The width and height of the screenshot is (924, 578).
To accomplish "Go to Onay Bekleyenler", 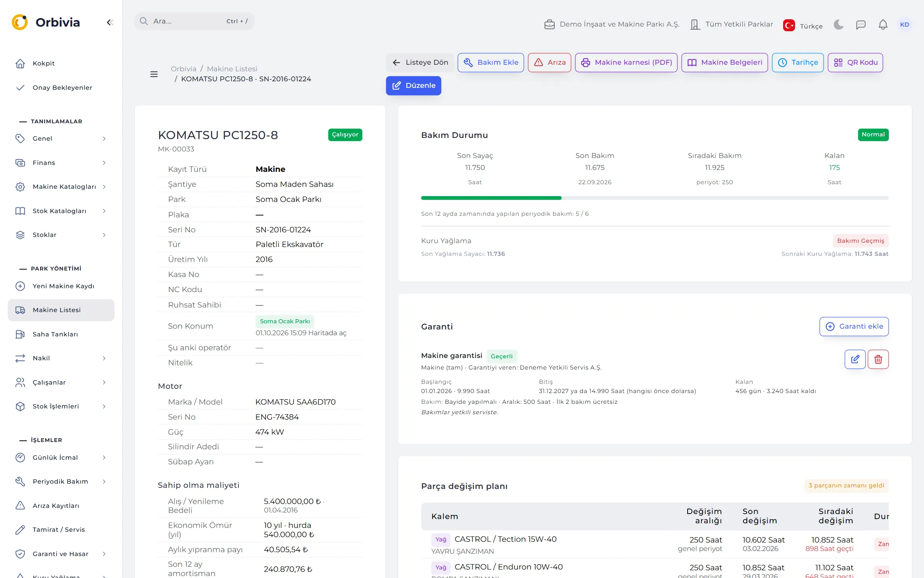I will point(61,87).
